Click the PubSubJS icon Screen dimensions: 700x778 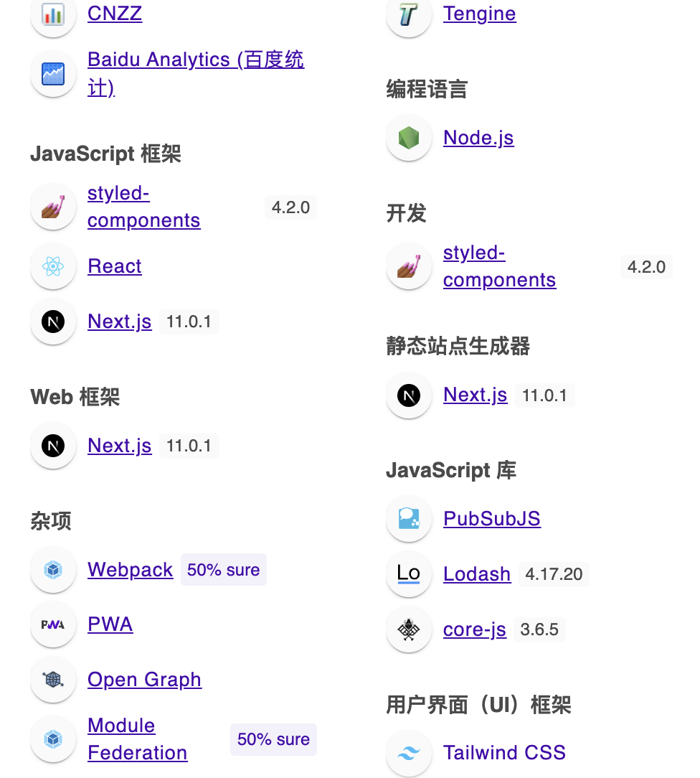coord(409,519)
